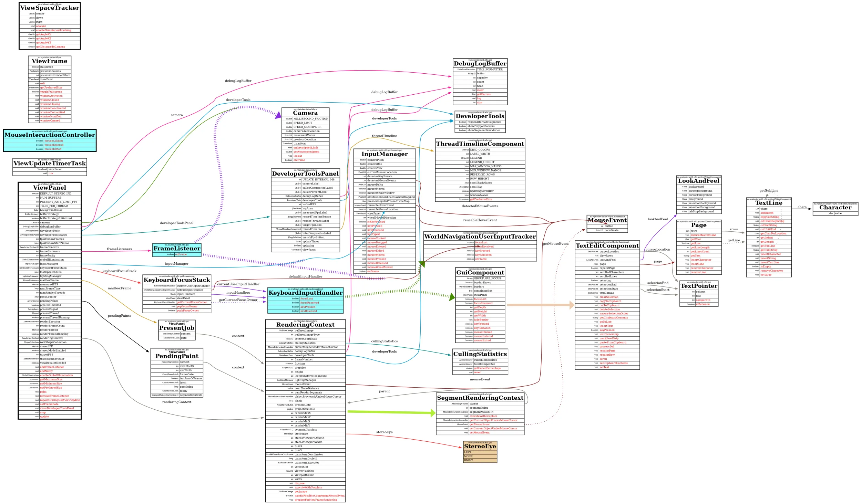
Task: Select the PendingPaint class title
Action: point(177,356)
